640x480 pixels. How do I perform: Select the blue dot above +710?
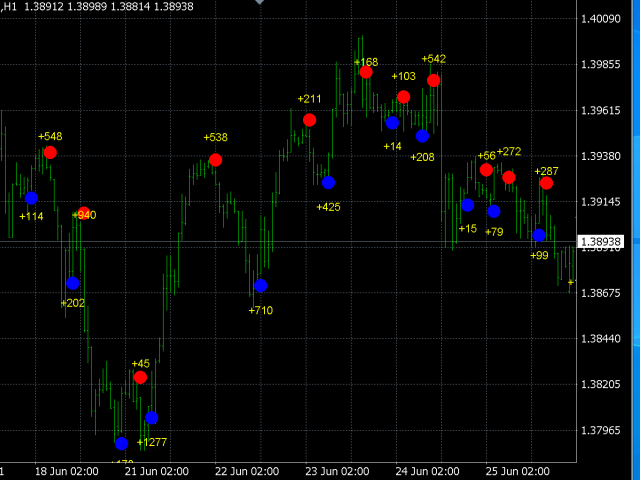(261, 285)
